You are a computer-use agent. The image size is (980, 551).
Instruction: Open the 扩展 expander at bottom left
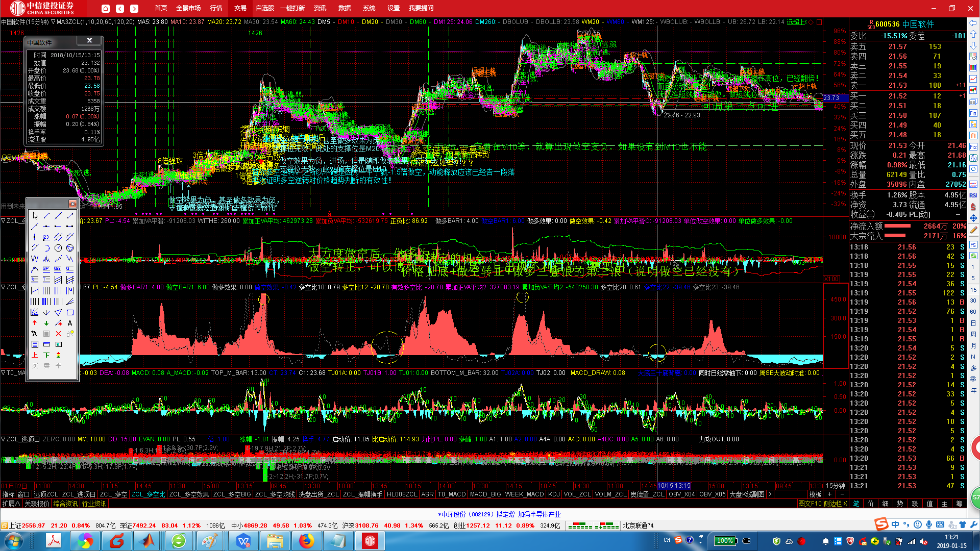pyautogui.click(x=11, y=504)
